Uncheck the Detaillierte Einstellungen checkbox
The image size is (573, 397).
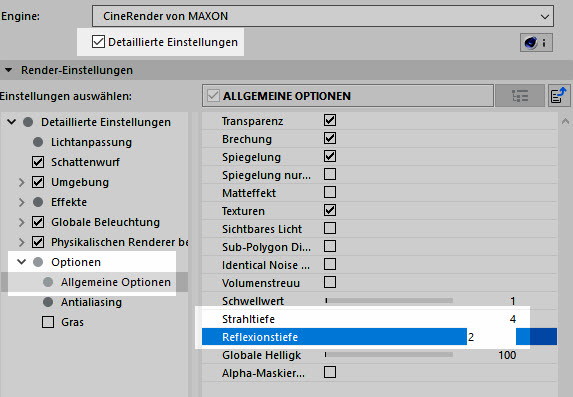pyautogui.click(x=98, y=42)
